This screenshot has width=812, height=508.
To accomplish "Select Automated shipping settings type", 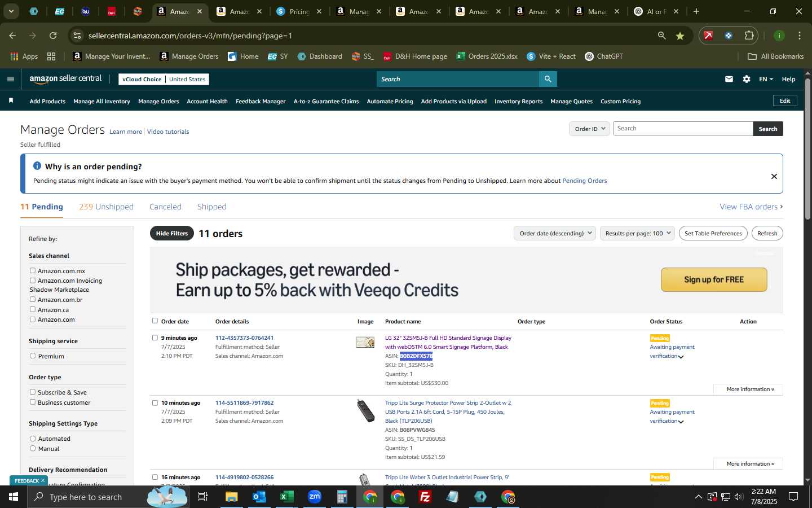I will pyautogui.click(x=33, y=439).
